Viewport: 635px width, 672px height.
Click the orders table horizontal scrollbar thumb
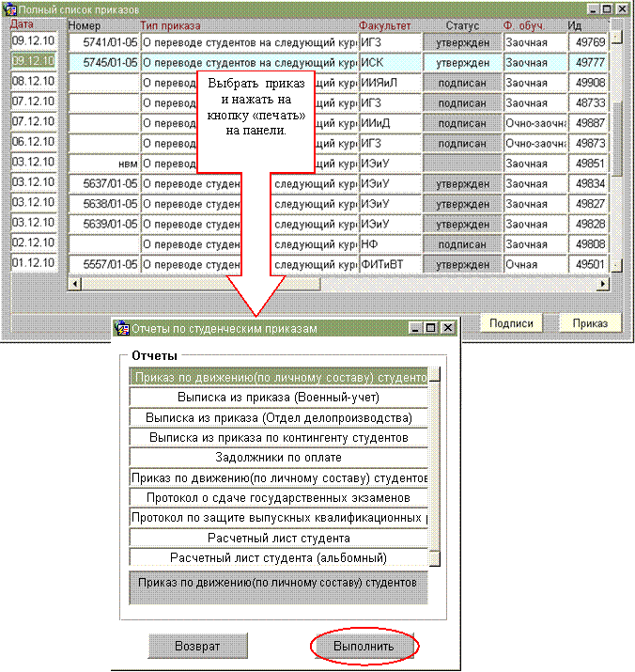(200, 284)
